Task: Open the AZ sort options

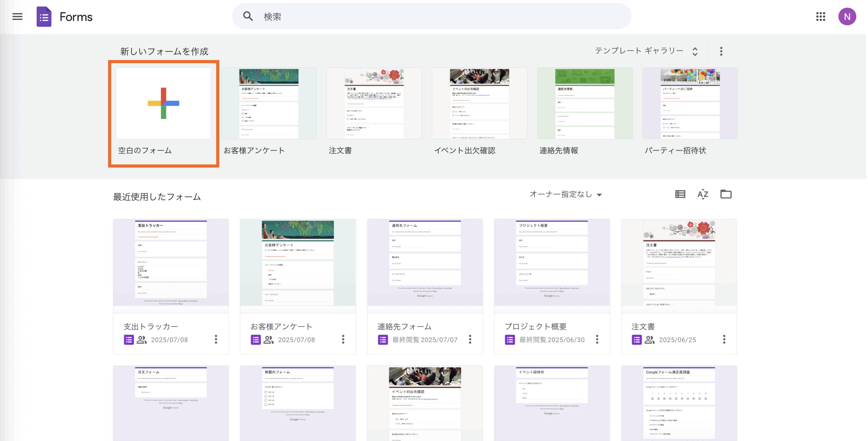Action: tap(703, 194)
